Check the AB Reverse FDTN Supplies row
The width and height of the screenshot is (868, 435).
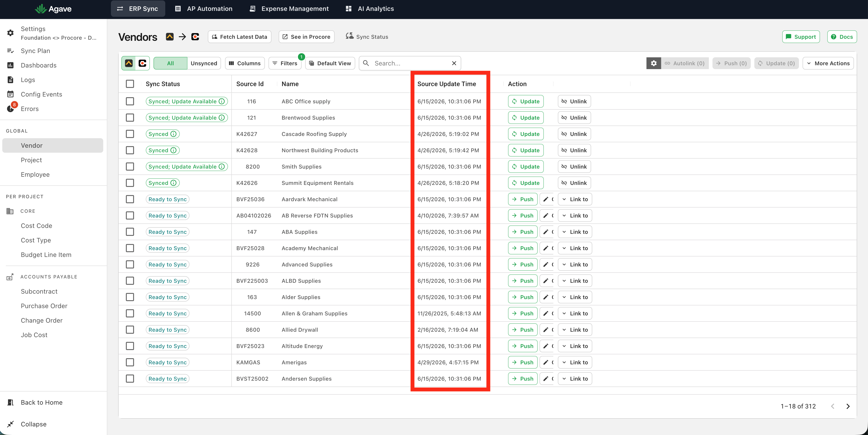(130, 215)
